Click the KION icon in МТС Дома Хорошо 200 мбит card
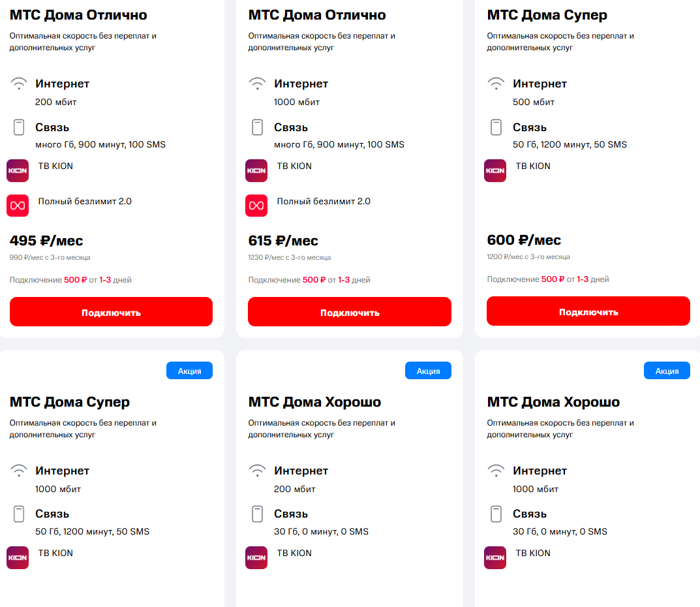The width and height of the screenshot is (700, 607). 256,557
